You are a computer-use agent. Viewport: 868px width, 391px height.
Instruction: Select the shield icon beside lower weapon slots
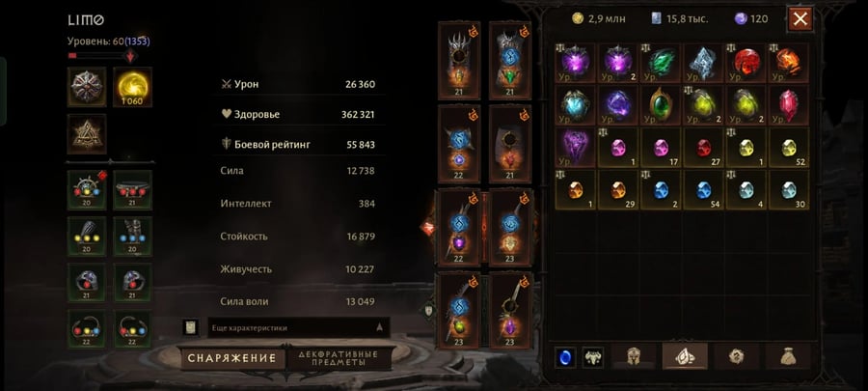click(428, 310)
